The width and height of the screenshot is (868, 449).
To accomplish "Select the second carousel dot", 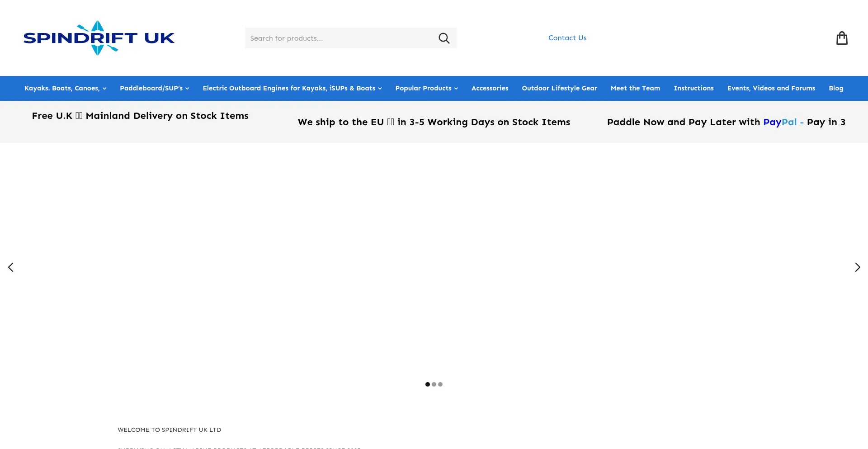I will [434, 384].
